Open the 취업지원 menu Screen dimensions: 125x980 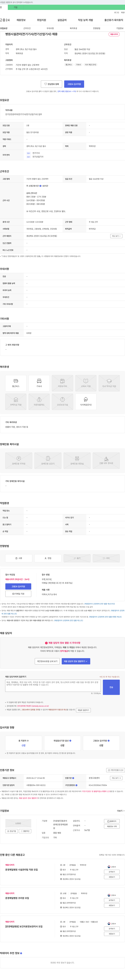coord(41,20)
